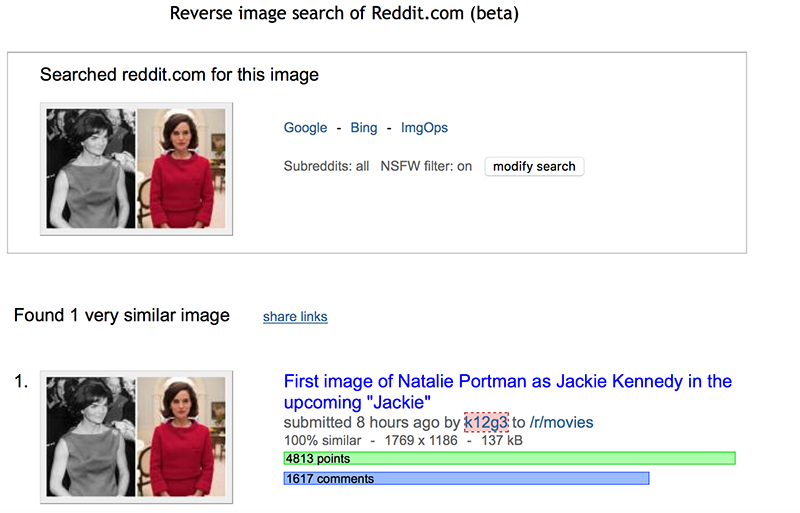Open the Bing search link
The width and height of the screenshot is (800, 513).
point(364,128)
